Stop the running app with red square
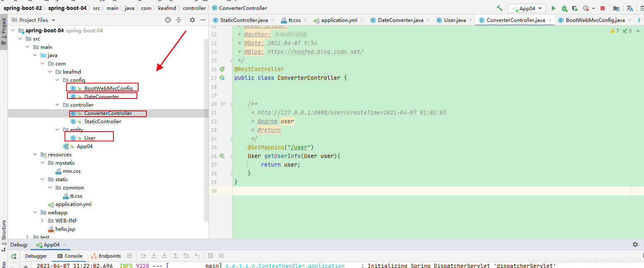 pyautogui.click(x=603, y=8)
